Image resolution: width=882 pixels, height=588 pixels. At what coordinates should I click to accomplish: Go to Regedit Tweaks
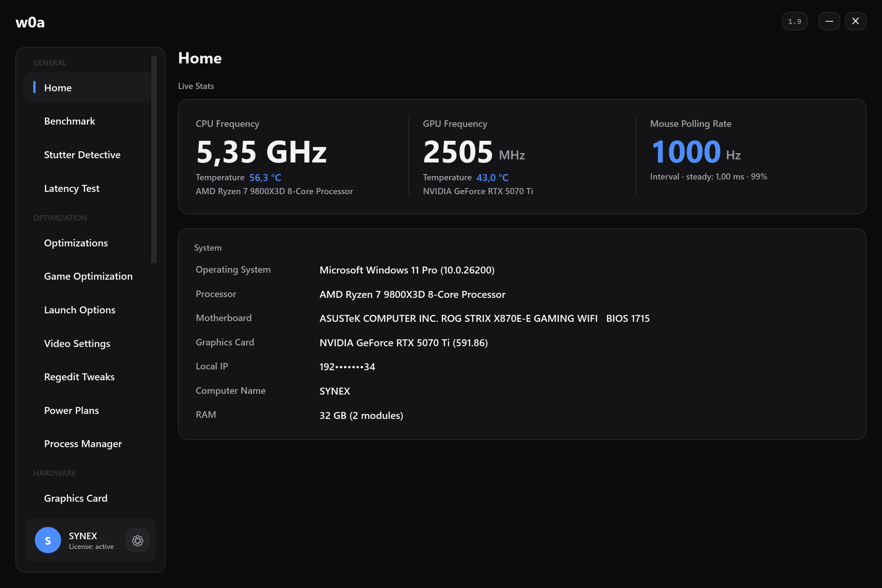[x=87, y=377]
